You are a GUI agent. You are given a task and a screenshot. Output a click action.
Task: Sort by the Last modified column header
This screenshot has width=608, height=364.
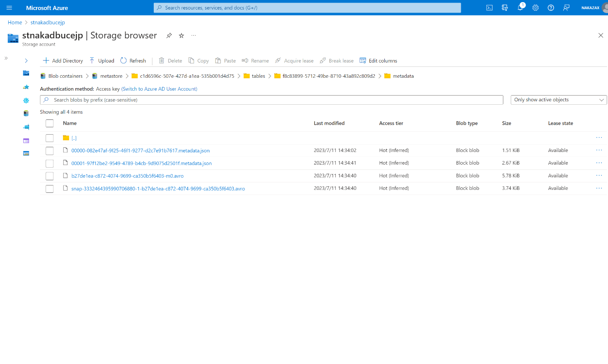coord(329,123)
